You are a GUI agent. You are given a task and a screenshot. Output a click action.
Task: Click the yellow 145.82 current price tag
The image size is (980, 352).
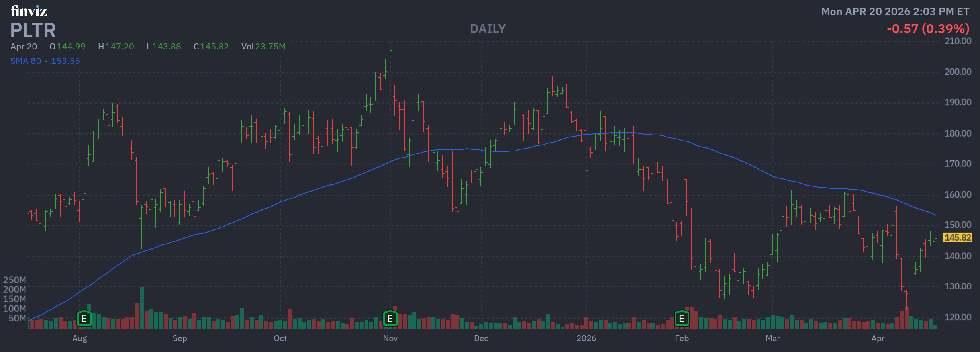(x=958, y=237)
